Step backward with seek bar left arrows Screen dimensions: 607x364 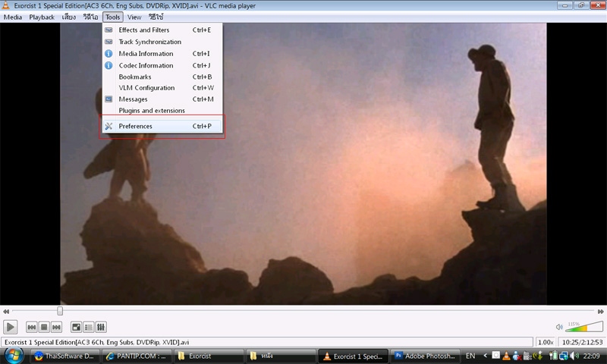point(6,312)
